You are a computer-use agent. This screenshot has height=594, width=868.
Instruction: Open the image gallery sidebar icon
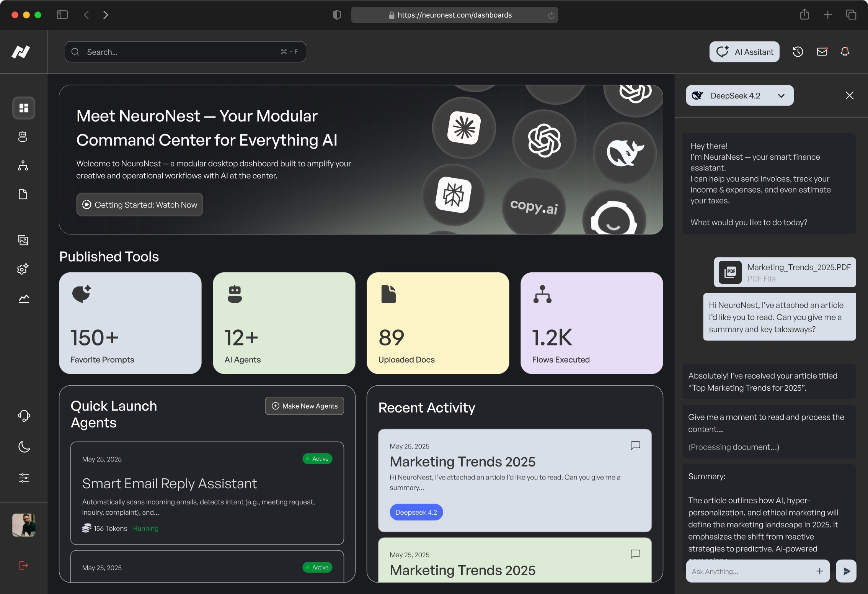point(23,240)
